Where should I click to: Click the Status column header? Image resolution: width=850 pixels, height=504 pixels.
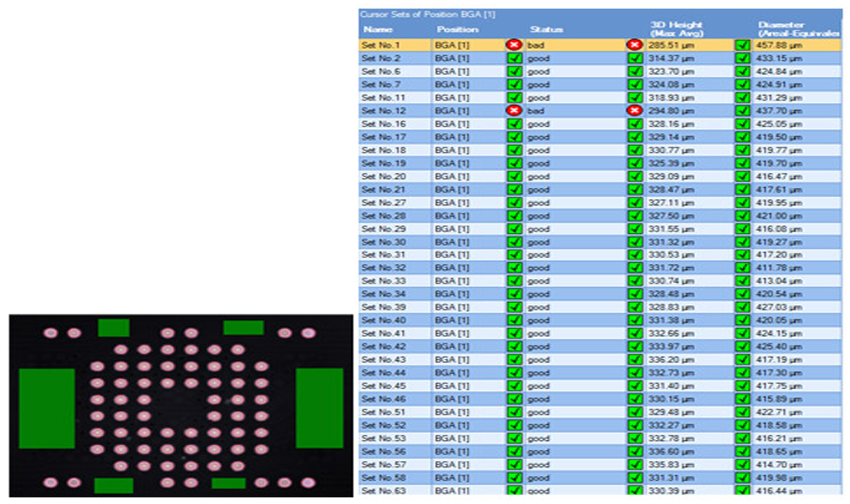click(x=546, y=29)
